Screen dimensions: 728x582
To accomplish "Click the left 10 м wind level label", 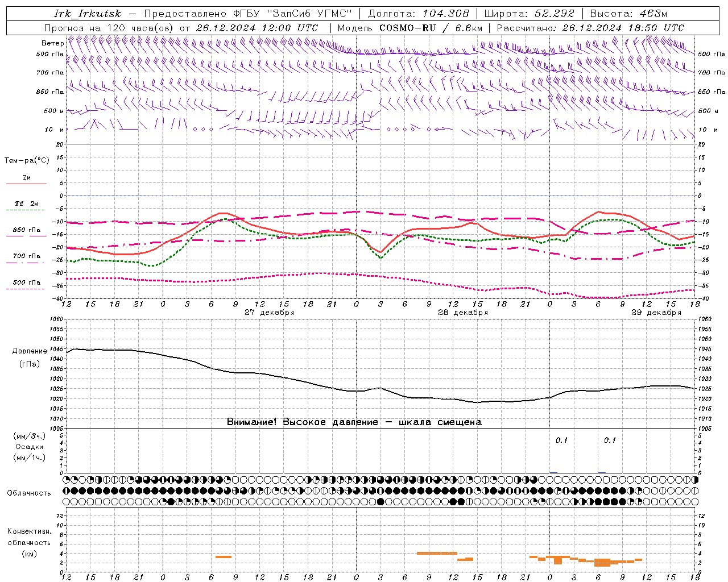I will tap(55, 130).
